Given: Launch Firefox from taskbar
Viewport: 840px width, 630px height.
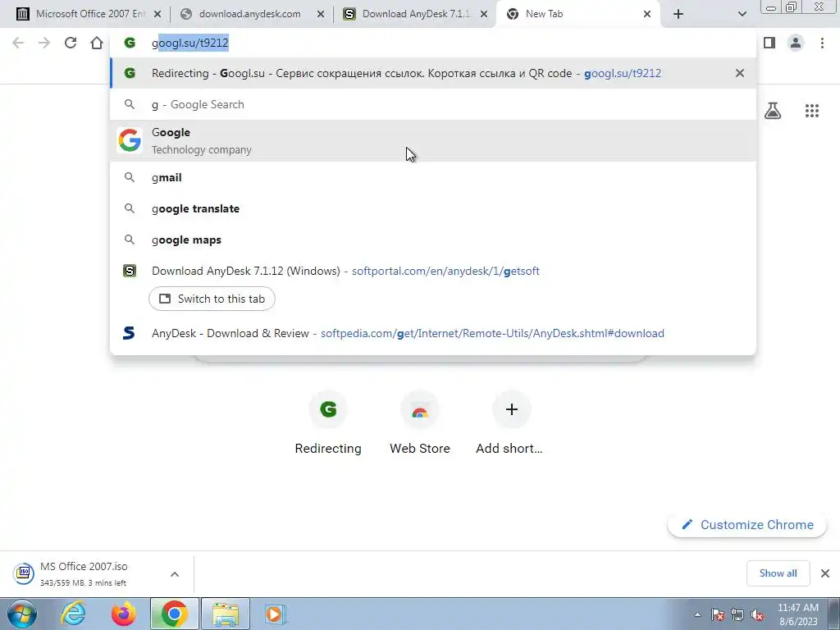Looking at the screenshot, I should click(x=123, y=614).
